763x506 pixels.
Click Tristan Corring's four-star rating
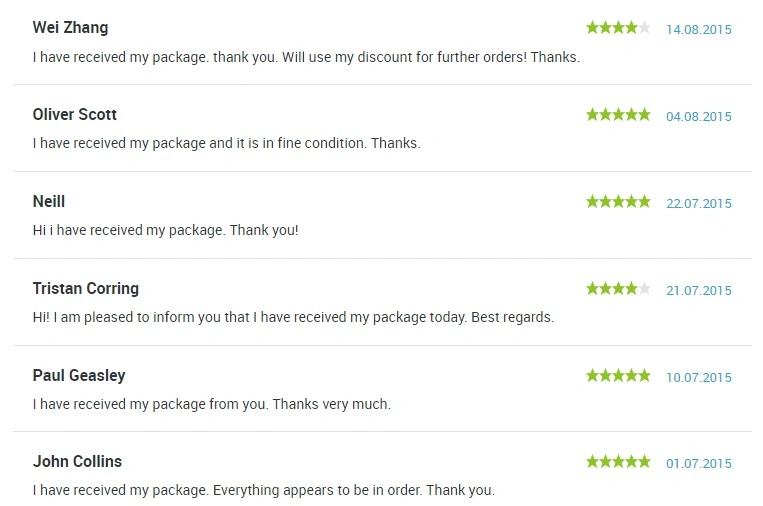[618, 289]
